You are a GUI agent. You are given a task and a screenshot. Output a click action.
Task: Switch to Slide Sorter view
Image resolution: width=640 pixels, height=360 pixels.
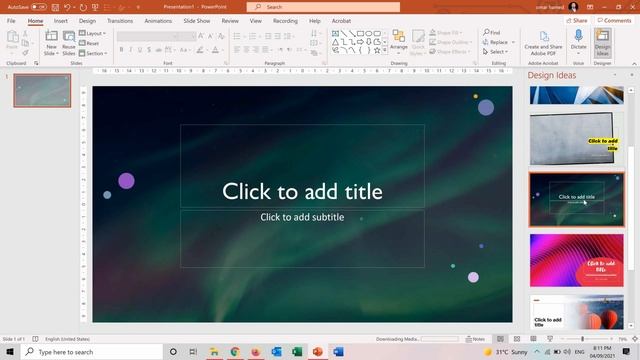(517, 339)
